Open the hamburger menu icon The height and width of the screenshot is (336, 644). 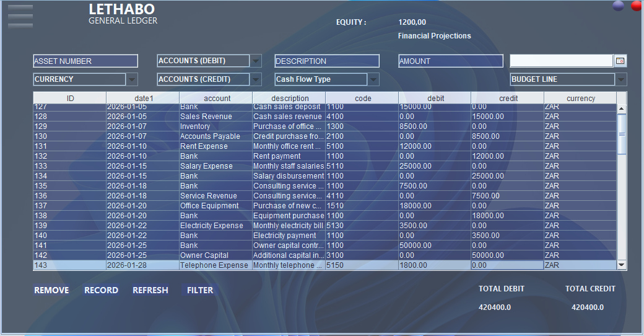click(x=20, y=17)
